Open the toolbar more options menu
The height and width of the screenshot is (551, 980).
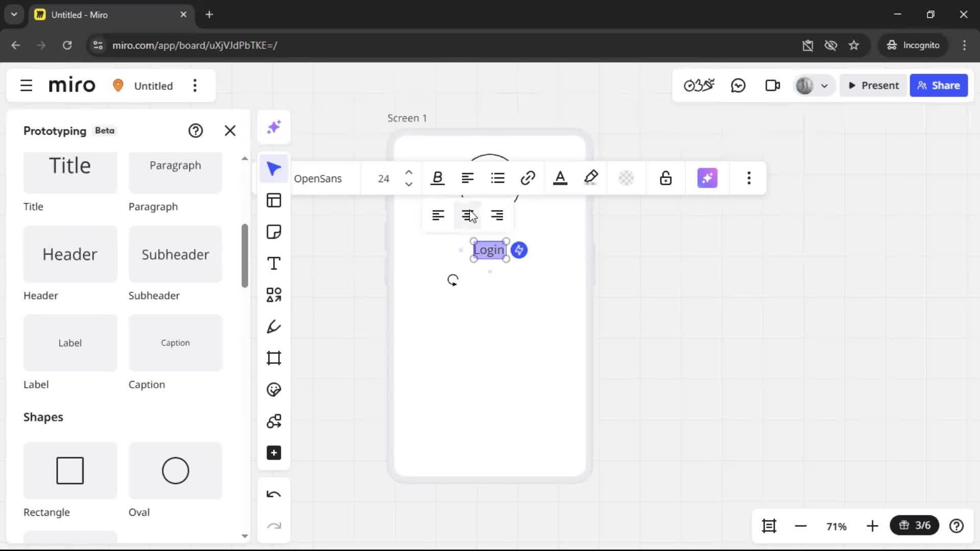pyautogui.click(x=749, y=178)
